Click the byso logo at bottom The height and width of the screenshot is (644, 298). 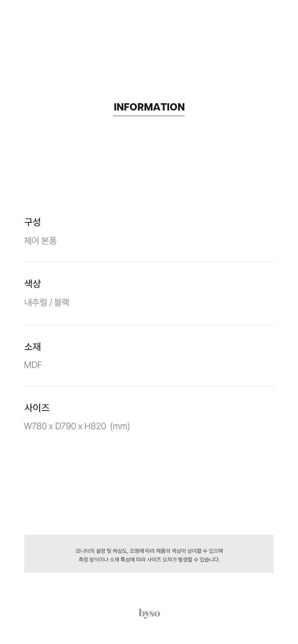[x=149, y=614]
